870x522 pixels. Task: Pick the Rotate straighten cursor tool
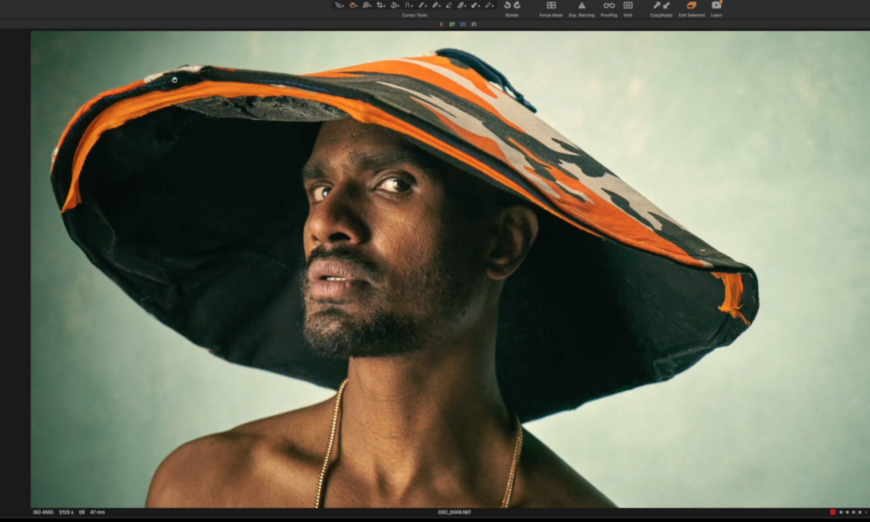(394, 5)
